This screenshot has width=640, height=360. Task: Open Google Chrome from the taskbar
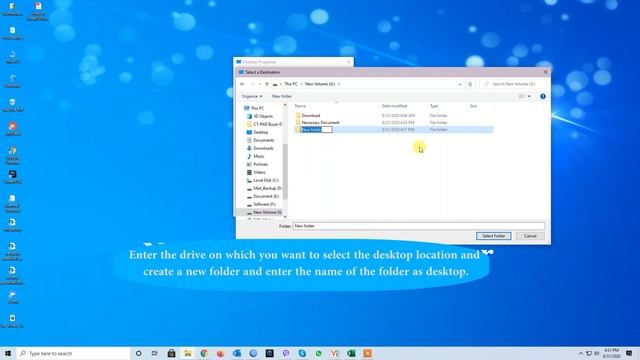204,353
